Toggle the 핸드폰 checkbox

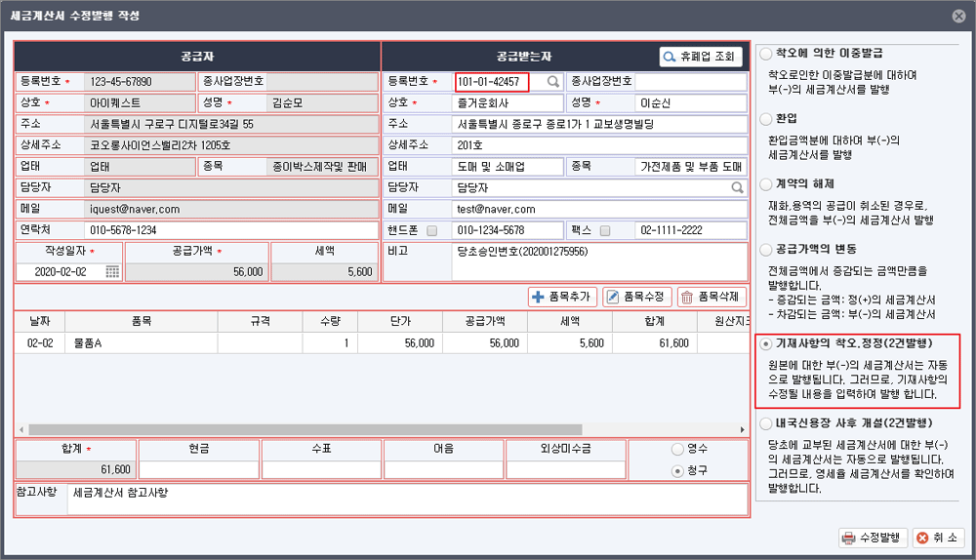(x=432, y=231)
